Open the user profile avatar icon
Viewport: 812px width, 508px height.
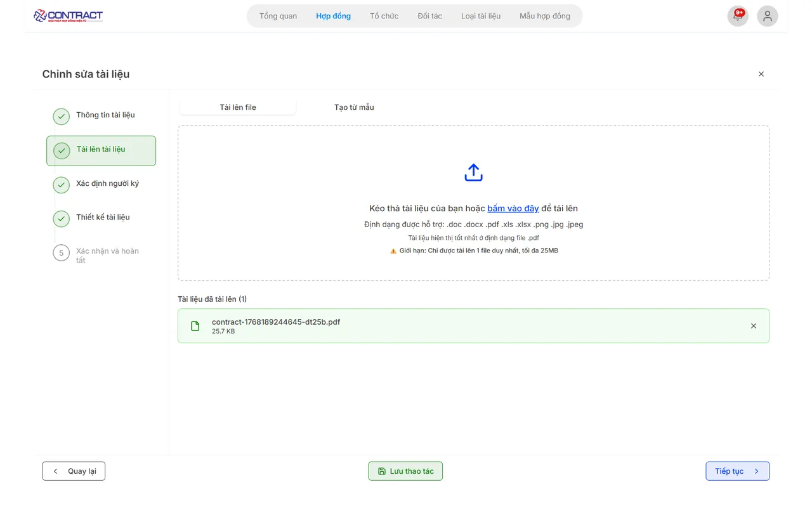tap(767, 16)
